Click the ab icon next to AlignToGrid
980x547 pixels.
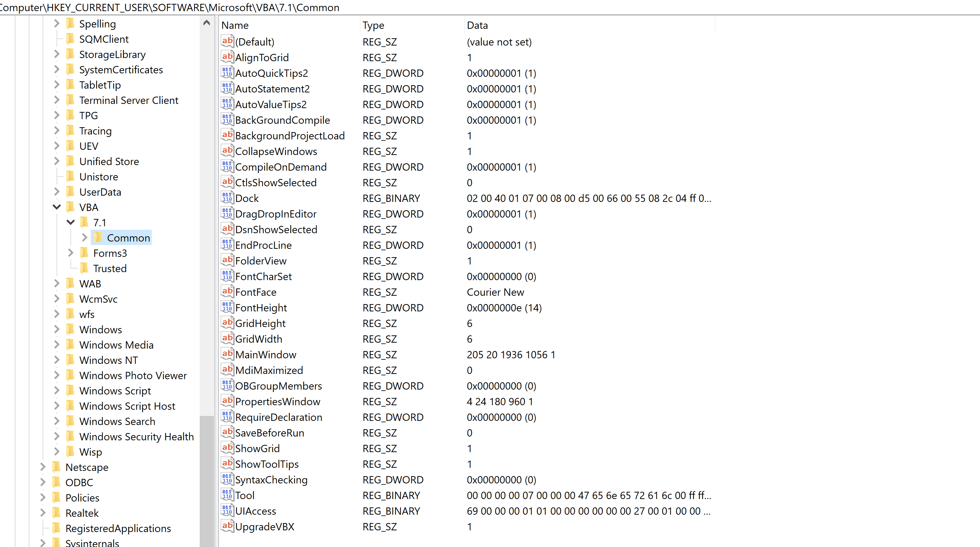point(227,57)
